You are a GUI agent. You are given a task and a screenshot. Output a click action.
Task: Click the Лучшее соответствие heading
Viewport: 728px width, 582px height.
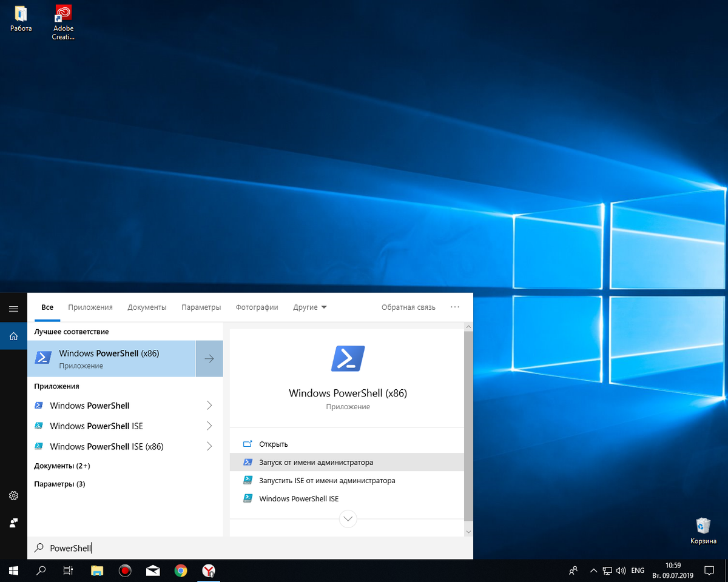pos(72,332)
